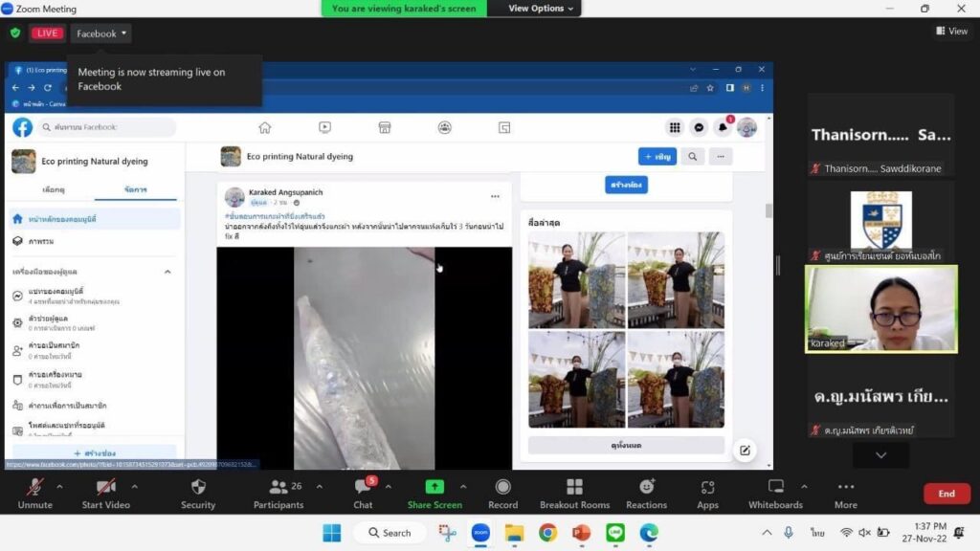980x551 pixels.
Task: Open the View layout menu
Action: [x=951, y=32]
